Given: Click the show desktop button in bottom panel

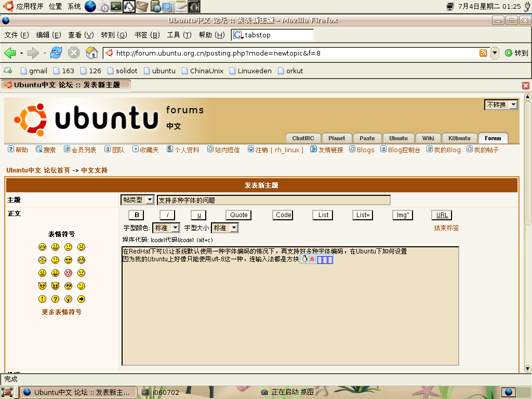Looking at the screenshot, I should [x=7, y=392].
